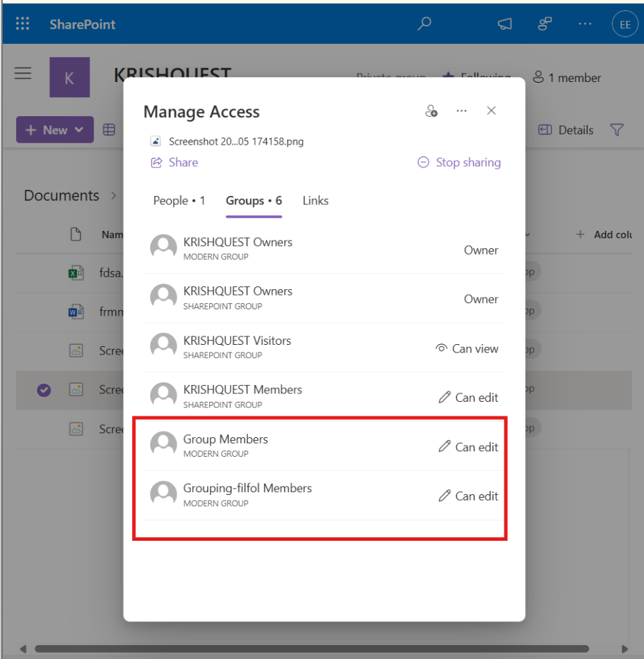Click the KRISHQUEST Visitors avatar icon
This screenshot has width=644, height=659.
tap(163, 347)
